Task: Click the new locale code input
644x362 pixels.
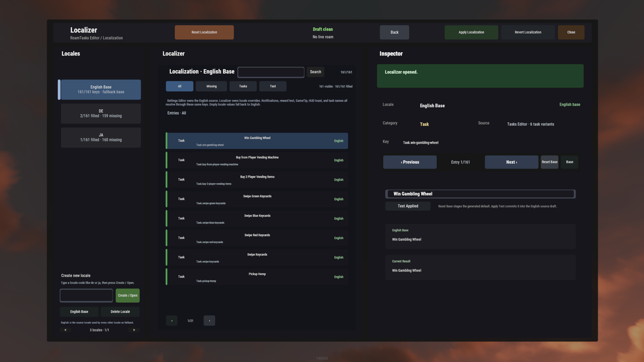Action: tap(86, 295)
